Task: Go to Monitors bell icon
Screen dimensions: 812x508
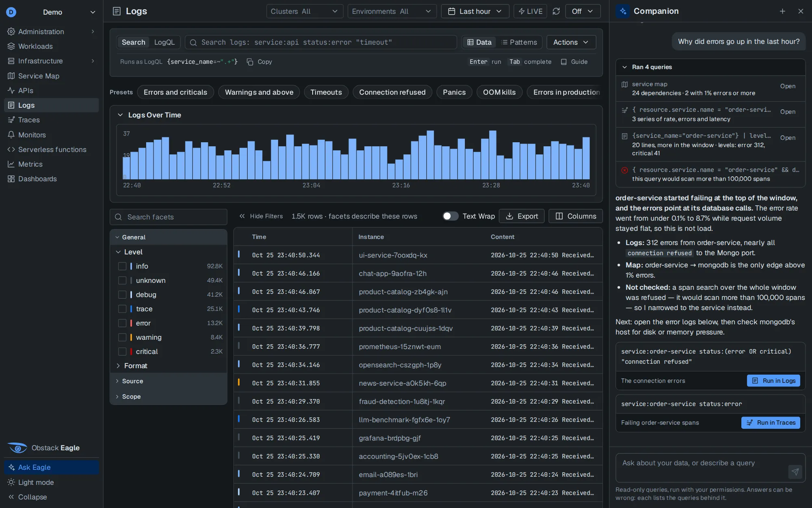Action: pos(52,135)
